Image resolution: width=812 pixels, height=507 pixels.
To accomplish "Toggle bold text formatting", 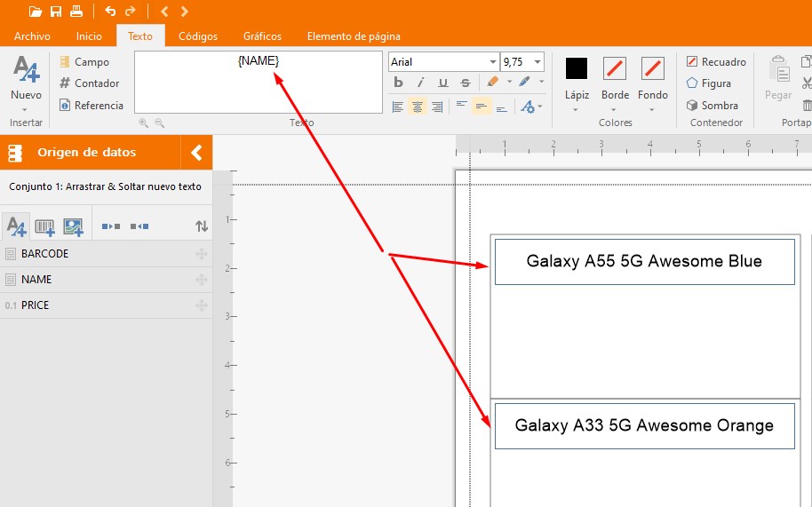I will [398, 83].
